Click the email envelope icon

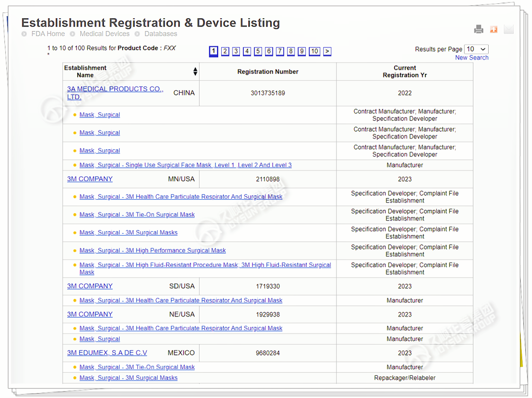pos(508,30)
